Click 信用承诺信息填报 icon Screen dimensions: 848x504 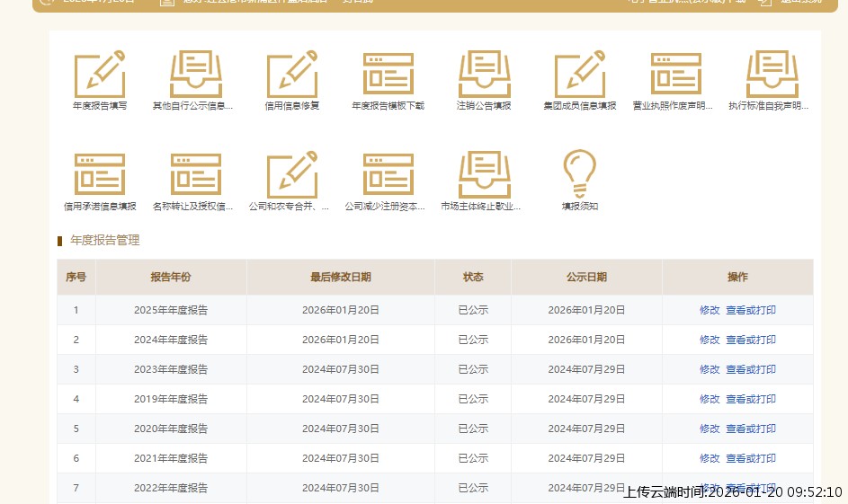(100, 175)
